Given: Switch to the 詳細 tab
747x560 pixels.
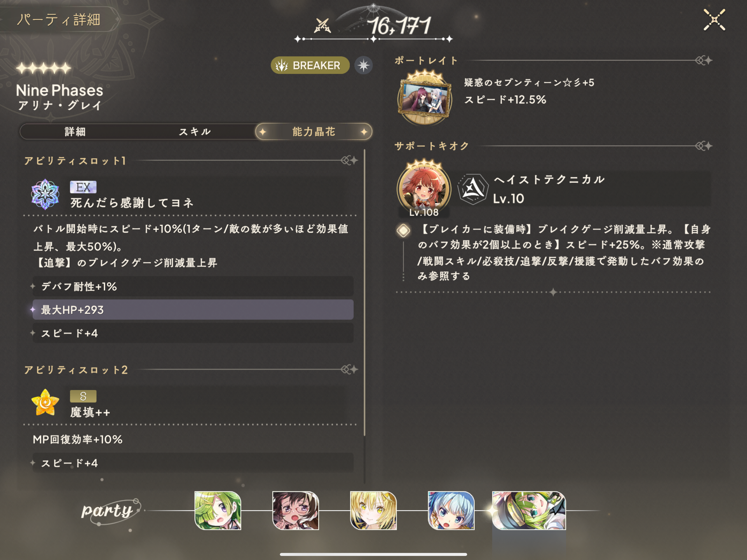Looking at the screenshot, I should 75,132.
